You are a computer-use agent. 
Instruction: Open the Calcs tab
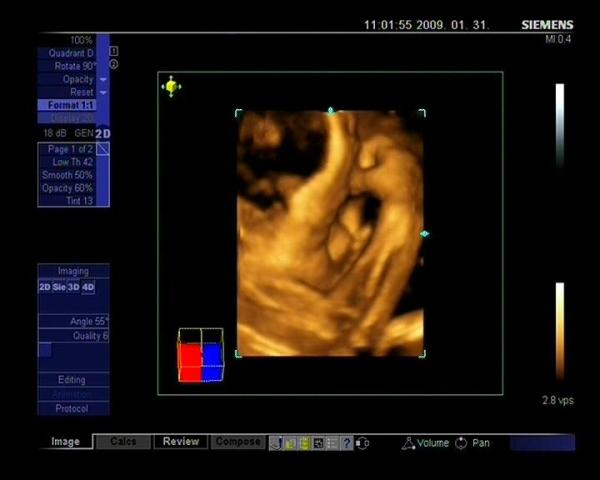pyautogui.click(x=123, y=441)
